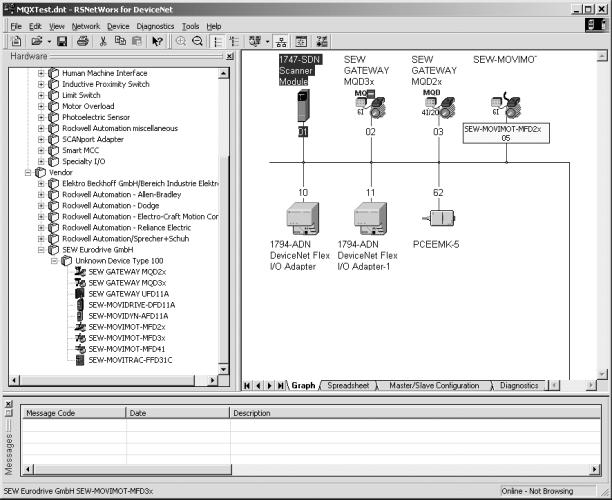612x500 pixels.
Task: Click the Description column header in Messages
Action: 415,413
